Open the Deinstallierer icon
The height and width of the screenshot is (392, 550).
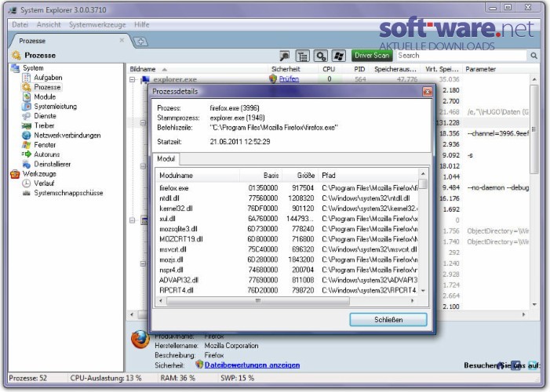click(27, 164)
